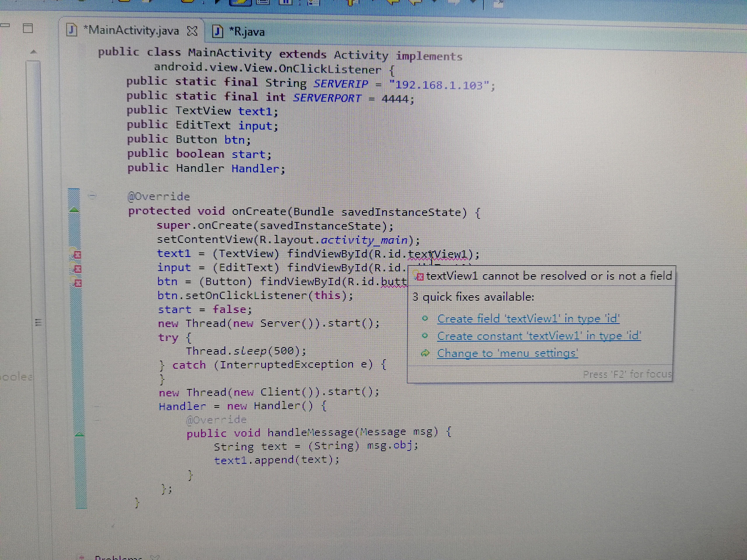This screenshot has width=747, height=560.
Task: Click the 4444 port value
Action: (395, 99)
